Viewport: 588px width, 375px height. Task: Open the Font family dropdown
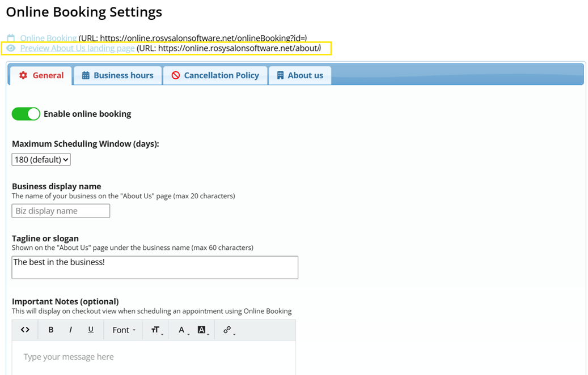click(124, 330)
